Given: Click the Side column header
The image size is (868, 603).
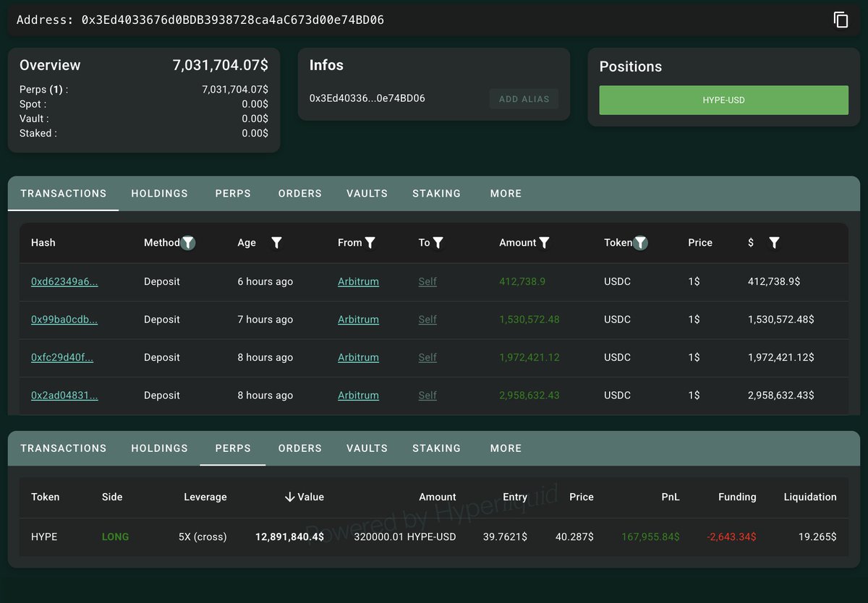Looking at the screenshot, I should click(x=112, y=497).
